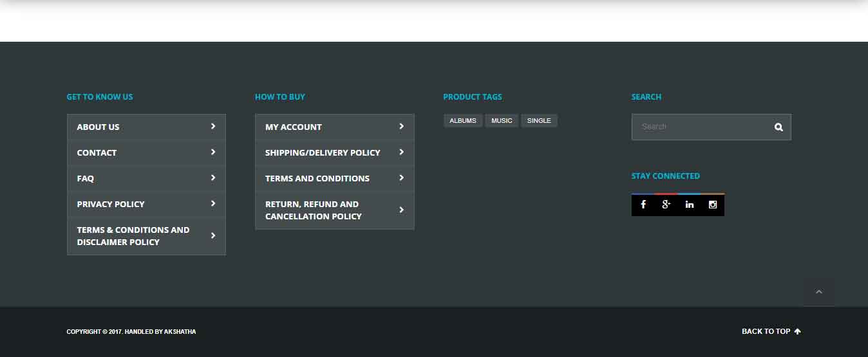Click the chevron next to About Us
The width and height of the screenshot is (868, 357).
point(213,127)
